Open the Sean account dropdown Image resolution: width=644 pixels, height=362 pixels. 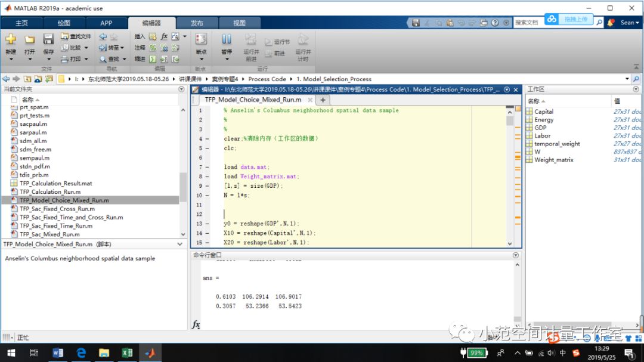[630, 23]
